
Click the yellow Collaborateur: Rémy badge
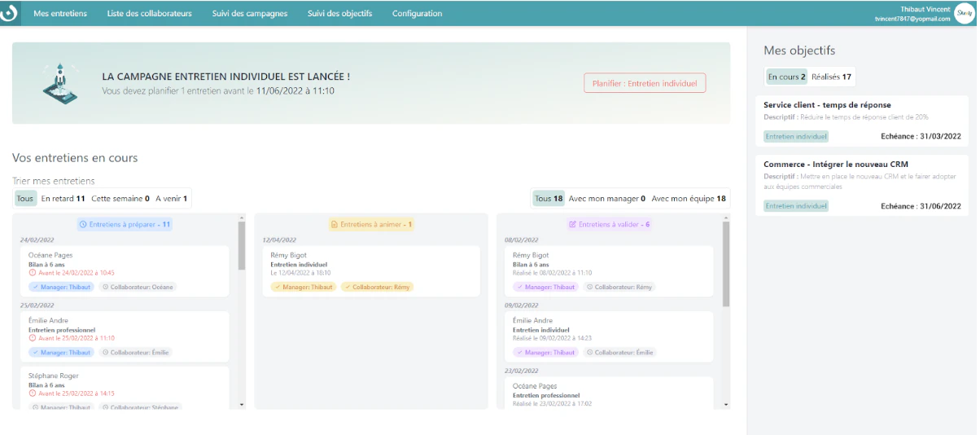point(377,287)
